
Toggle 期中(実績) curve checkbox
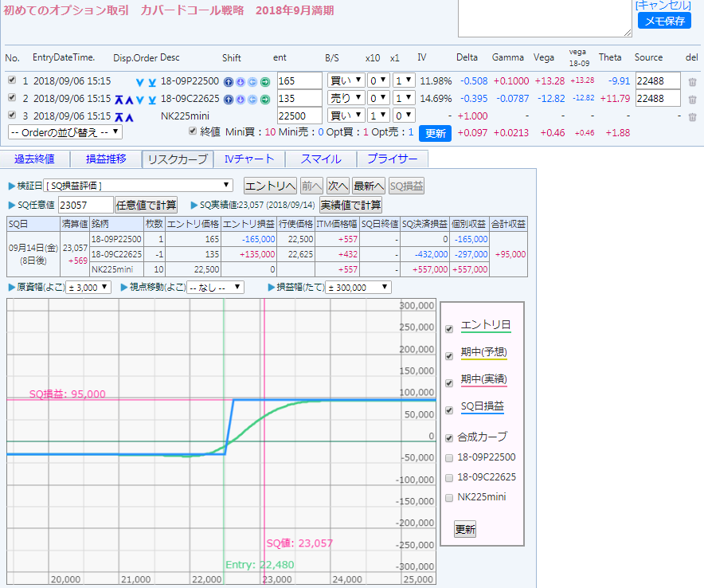[449, 382]
